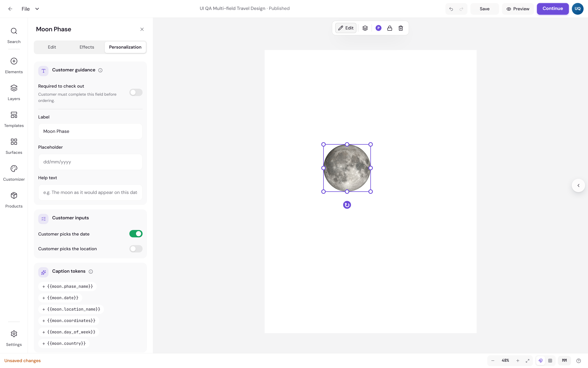The image size is (588, 368).
Task: Click the Continue button
Action: pyautogui.click(x=553, y=9)
